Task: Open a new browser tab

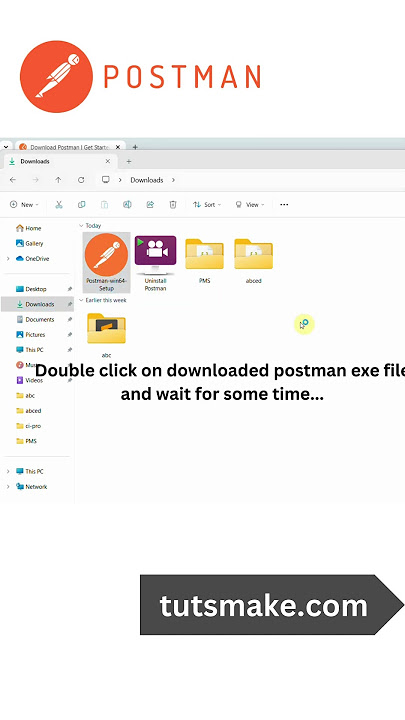Action: [135, 147]
